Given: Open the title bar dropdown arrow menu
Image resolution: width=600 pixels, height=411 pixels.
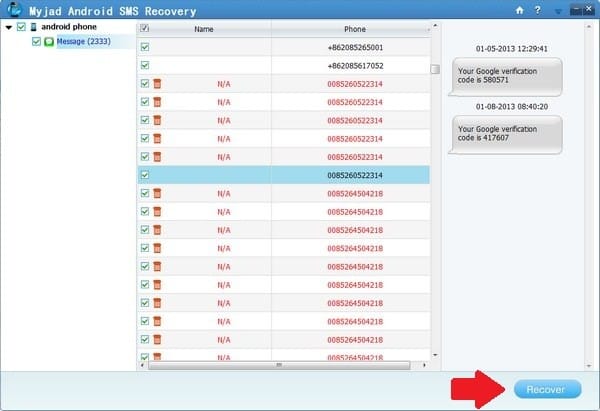Looking at the screenshot, I should click(x=558, y=11).
